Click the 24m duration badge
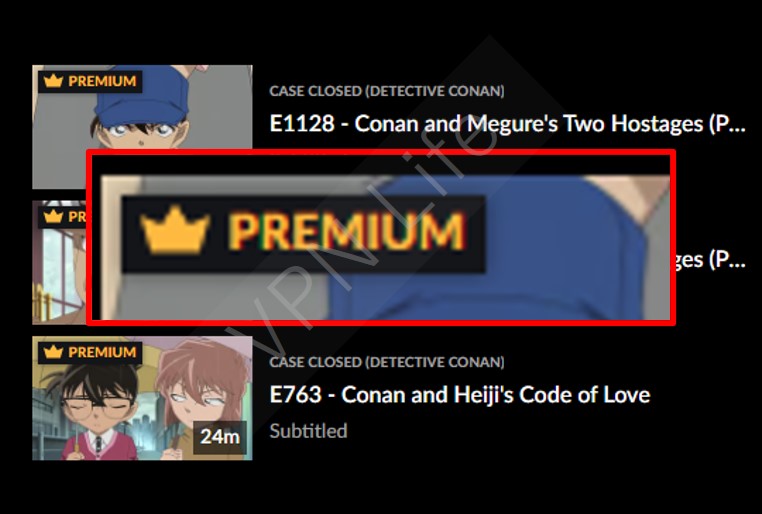Screen dimensions: 762x514 point(220,437)
